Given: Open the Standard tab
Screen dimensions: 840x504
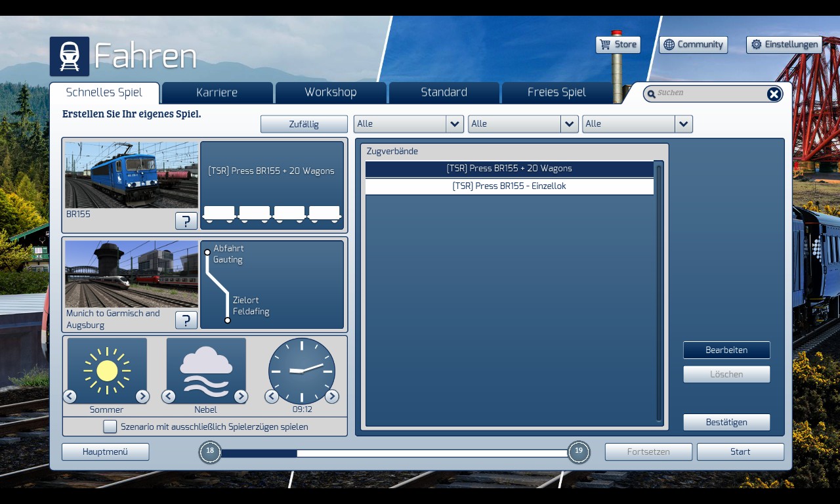Looking at the screenshot, I should point(444,93).
